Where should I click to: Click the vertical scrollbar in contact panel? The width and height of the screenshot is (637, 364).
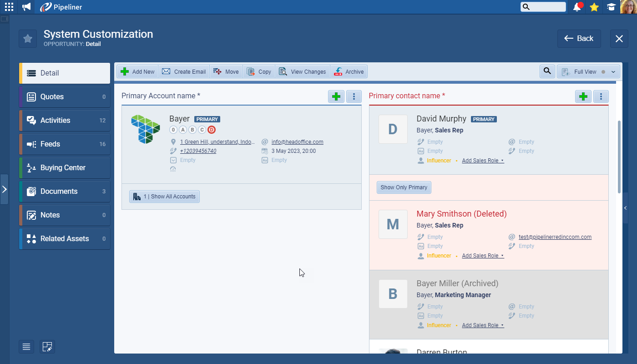point(619,157)
